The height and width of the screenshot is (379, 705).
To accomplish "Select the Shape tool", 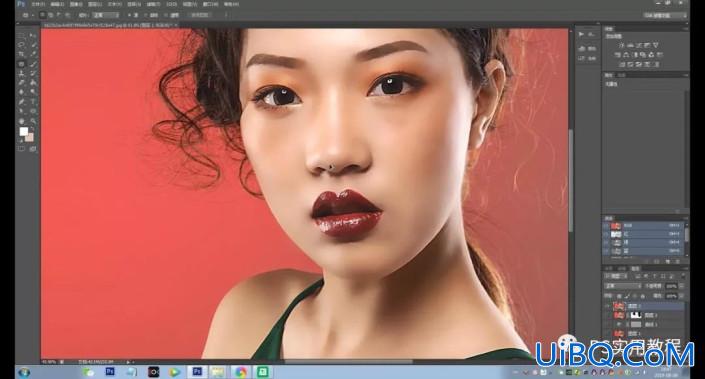I will (33, 111).
